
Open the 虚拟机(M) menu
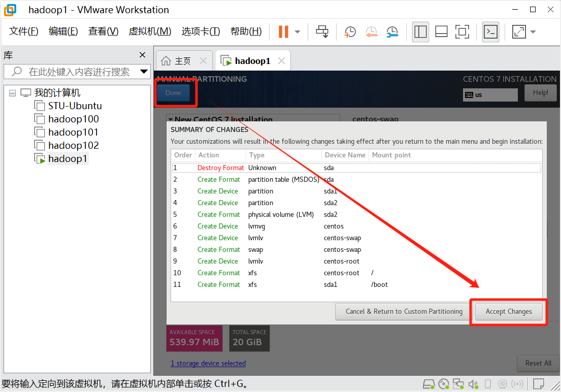pos(150,31)
